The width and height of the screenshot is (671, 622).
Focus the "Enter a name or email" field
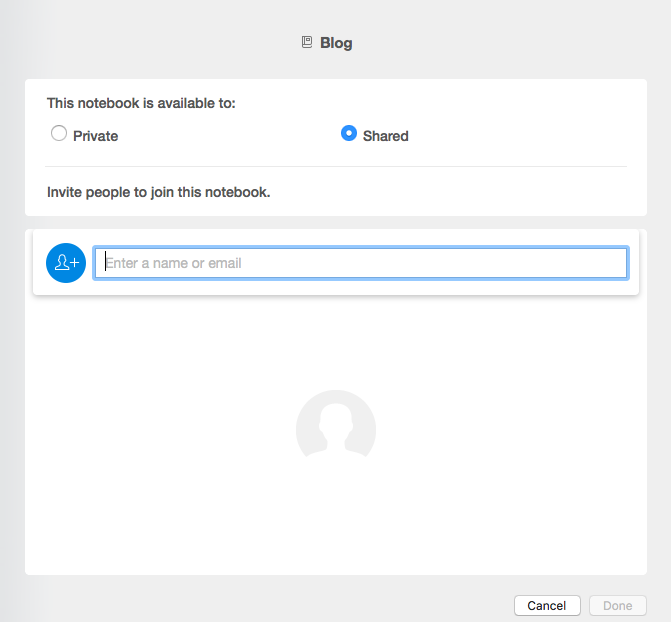click(361, 263)
